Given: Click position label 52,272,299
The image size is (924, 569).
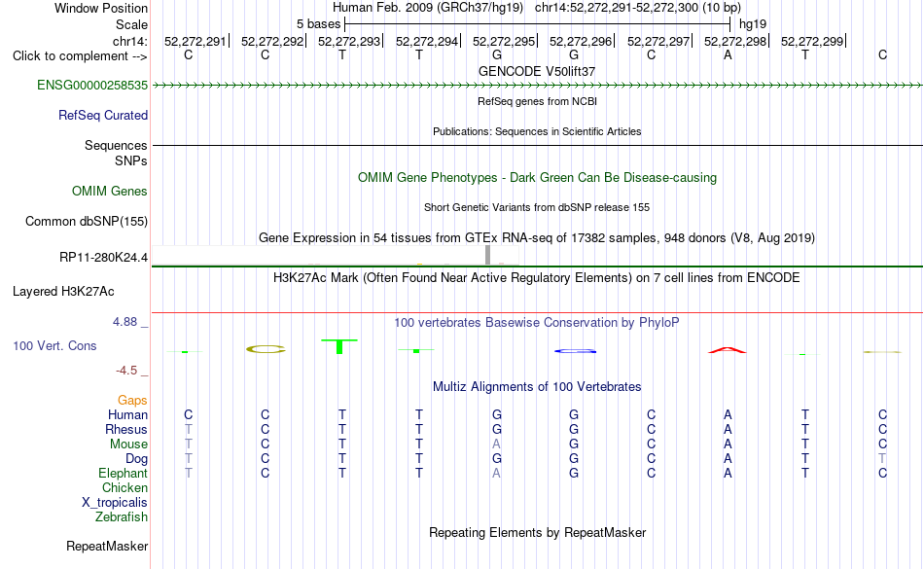Looking at the screenshot, I should [812, 41].
